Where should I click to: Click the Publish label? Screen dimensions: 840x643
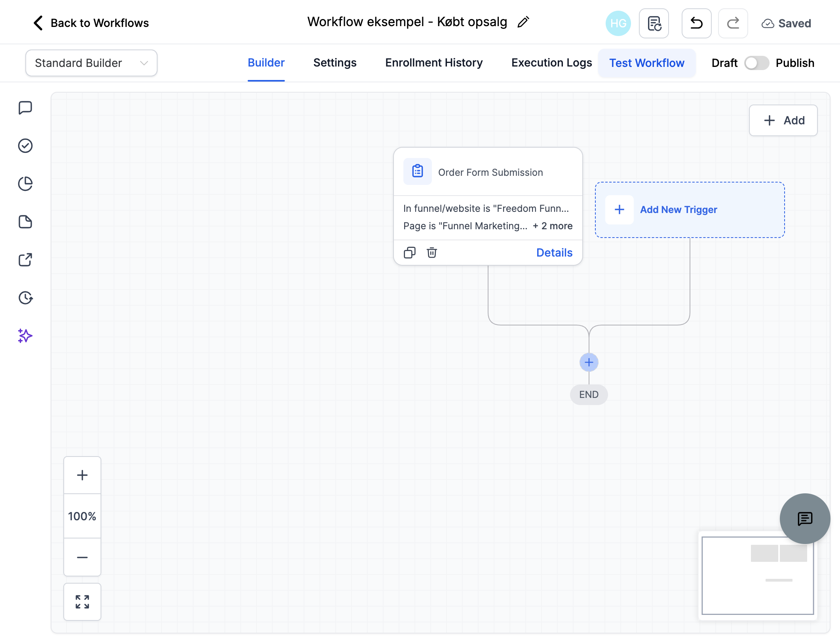tap(795, 63)
